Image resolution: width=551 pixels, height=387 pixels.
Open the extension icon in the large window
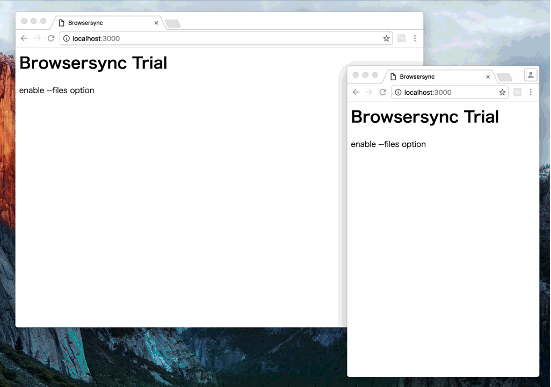click(401, 38)
